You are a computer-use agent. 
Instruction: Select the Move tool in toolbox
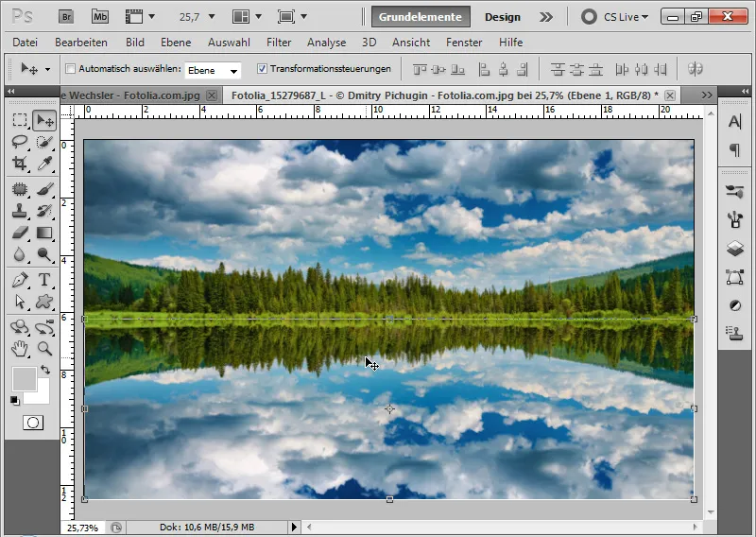44,120
